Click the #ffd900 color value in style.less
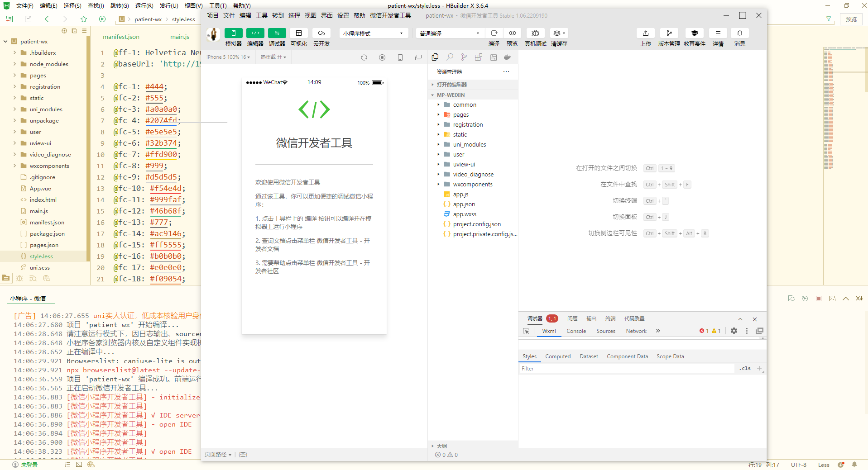The height and width of the screenshot is (470, 868). tap(161, 154)
